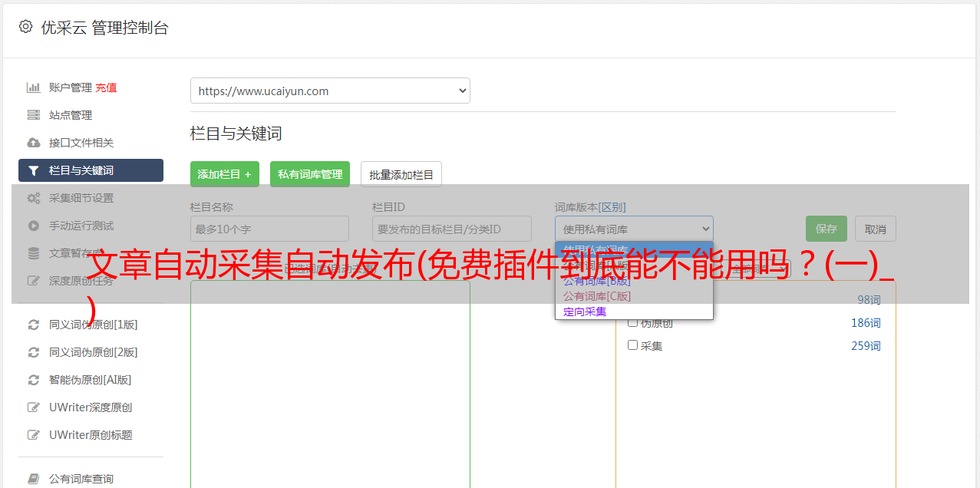Click the edit icon for UWriter深度原创
980x488 pixels.
tap(34, 407)
